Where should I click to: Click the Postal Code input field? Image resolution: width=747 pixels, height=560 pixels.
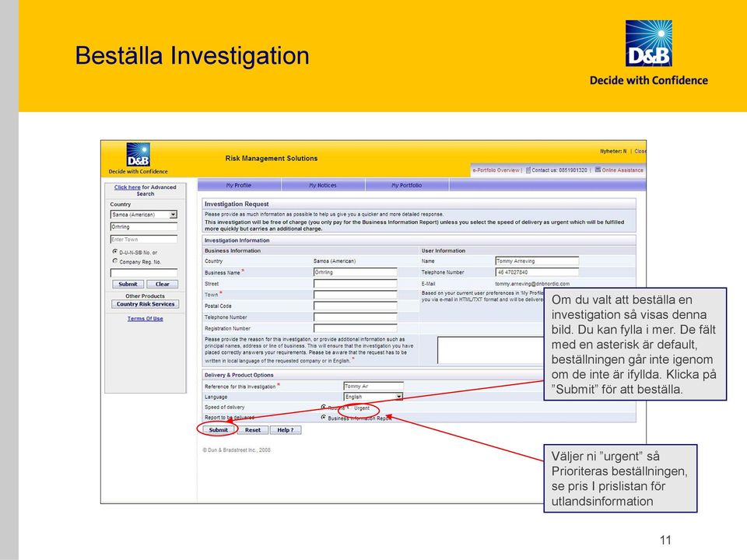pyautogui.click(x=355, y=306)
